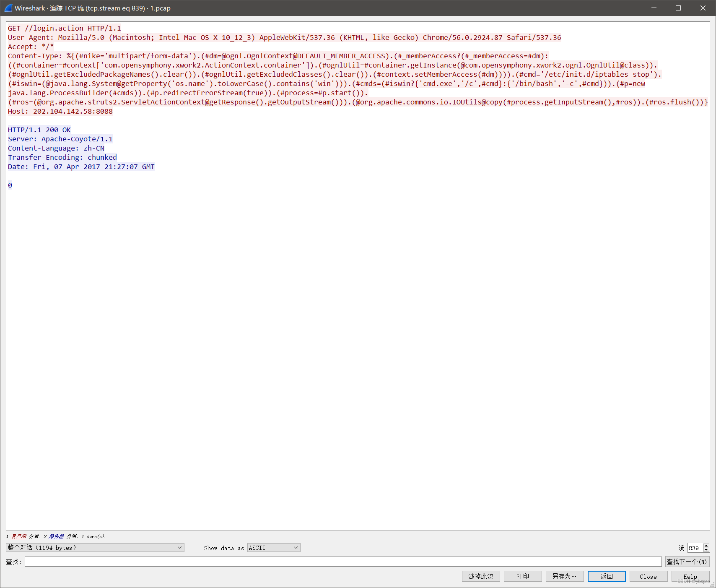Click the packet count summary status text

pos(56,536)
